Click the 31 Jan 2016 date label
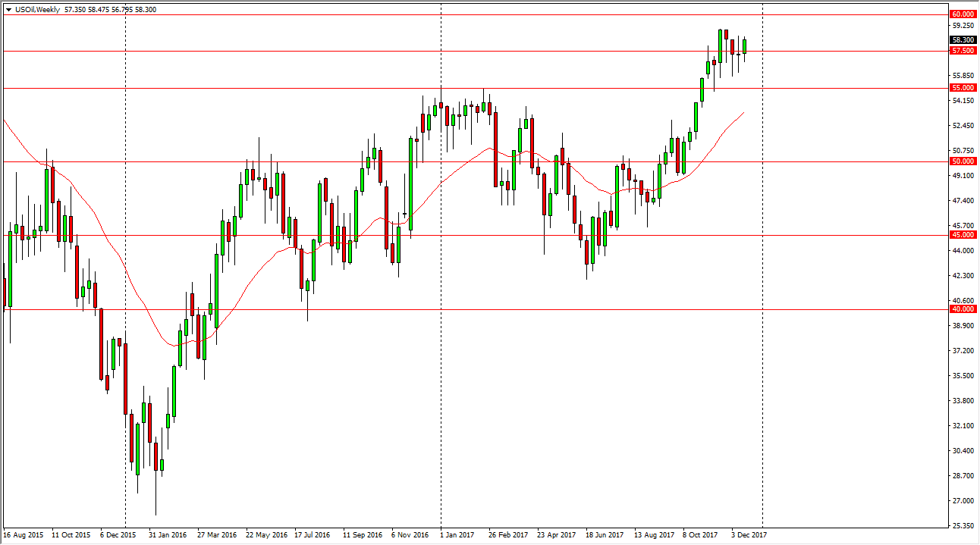The height and width of the screenshot is (545, 980). (x=168, y=535)
